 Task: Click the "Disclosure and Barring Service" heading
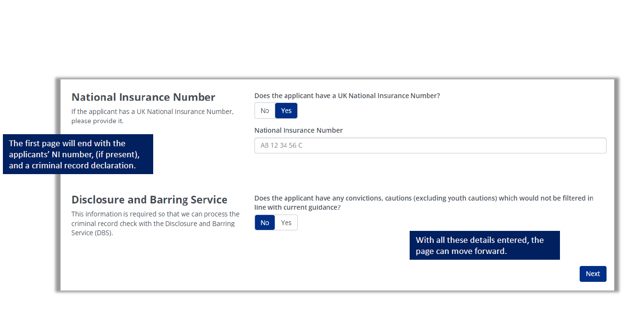pyautogui.click(x=149, y=199)
